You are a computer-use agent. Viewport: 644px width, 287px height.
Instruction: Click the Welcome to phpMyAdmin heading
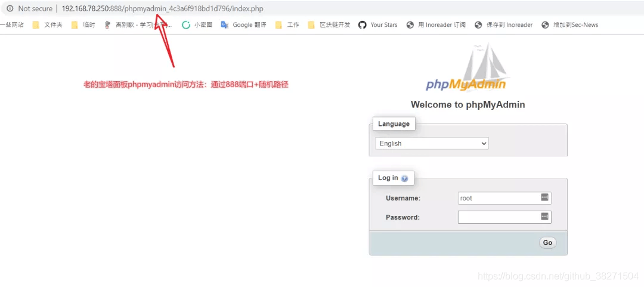click(468, 104)
